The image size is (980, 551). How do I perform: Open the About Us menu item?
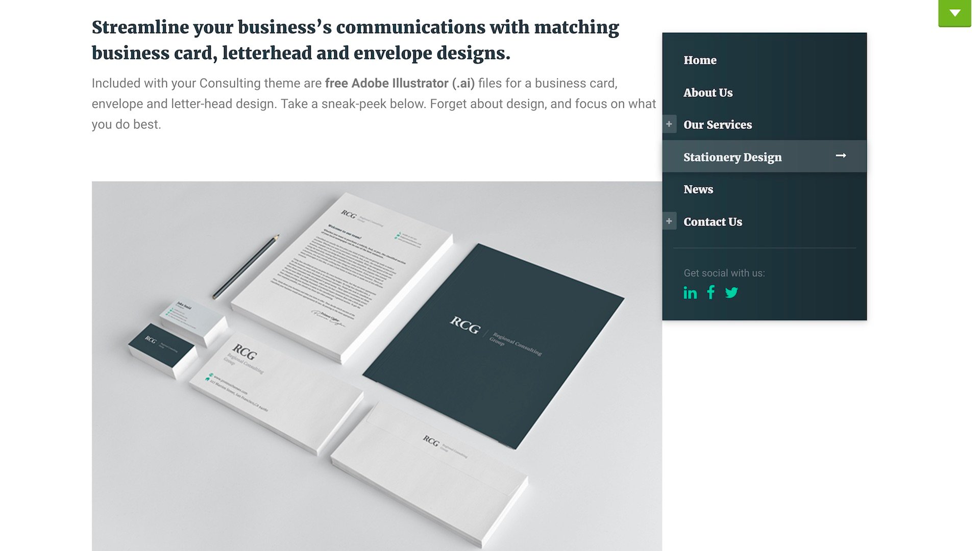point(708,93)
